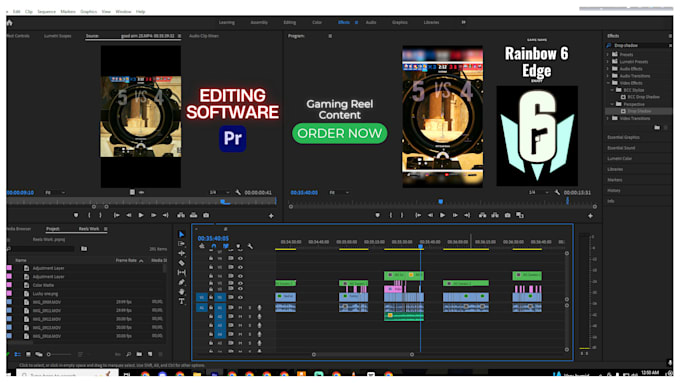Toggle V1 track lock

211,298
